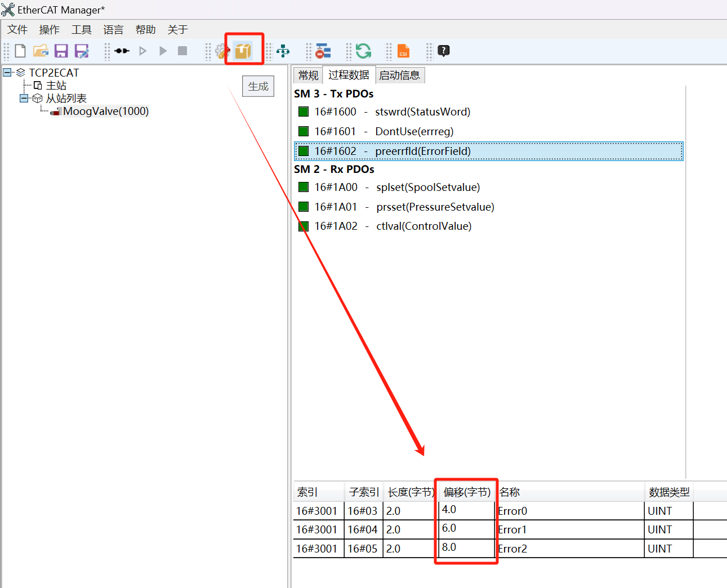Toggle green checkbox for 16#1601 DontUse

click(x=304, y=131)
